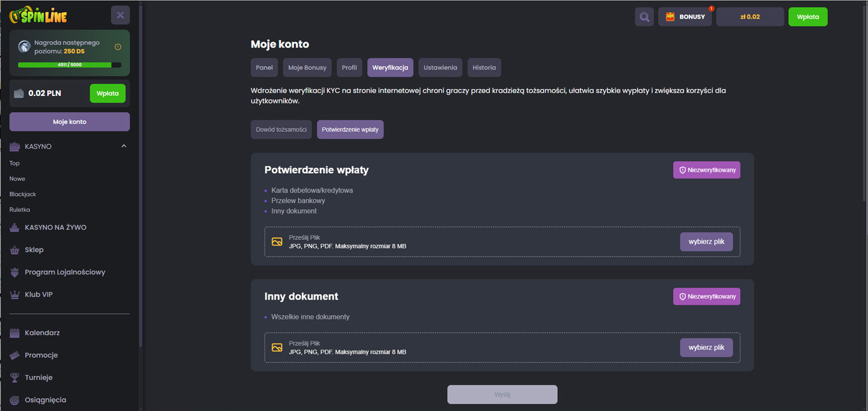Click the info icon beside level reward
Viewport: 868px width, 411px height.
(x=118, y=47)
